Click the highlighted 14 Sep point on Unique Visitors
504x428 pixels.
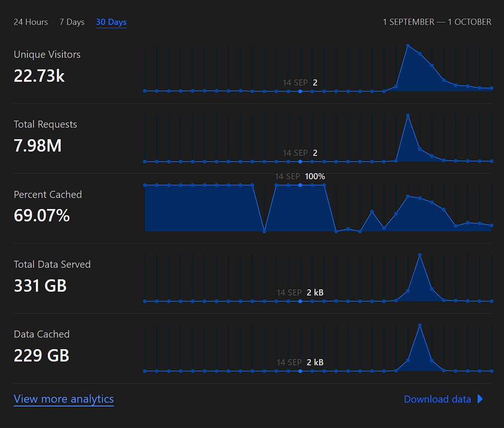(x=300, y=91)
